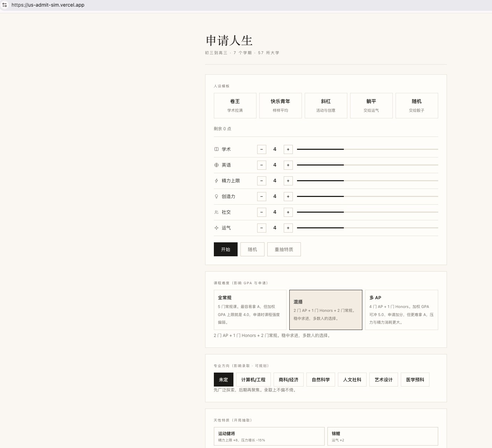
Task: Decrease 学术 with the minus button
Action: coord(261,149)
